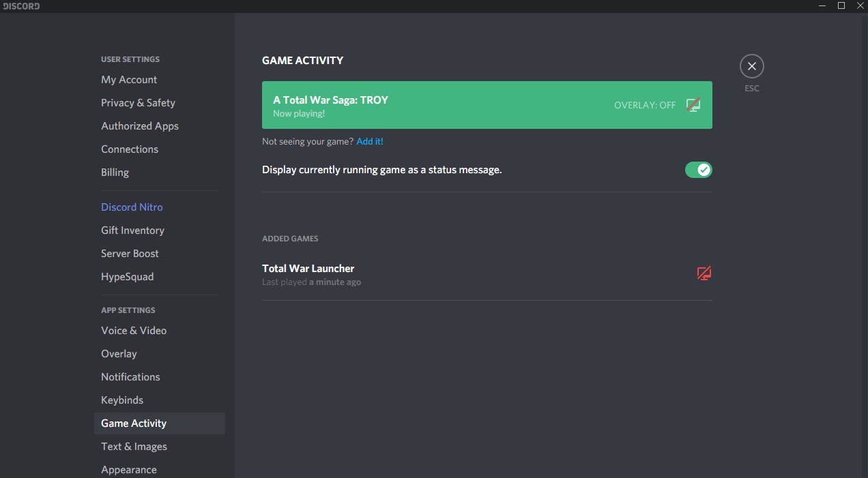This screenshot has width=868, height=478.
Task: Toggle overlay icon for A Total War Saga: TROY
Action: point(693,105)
